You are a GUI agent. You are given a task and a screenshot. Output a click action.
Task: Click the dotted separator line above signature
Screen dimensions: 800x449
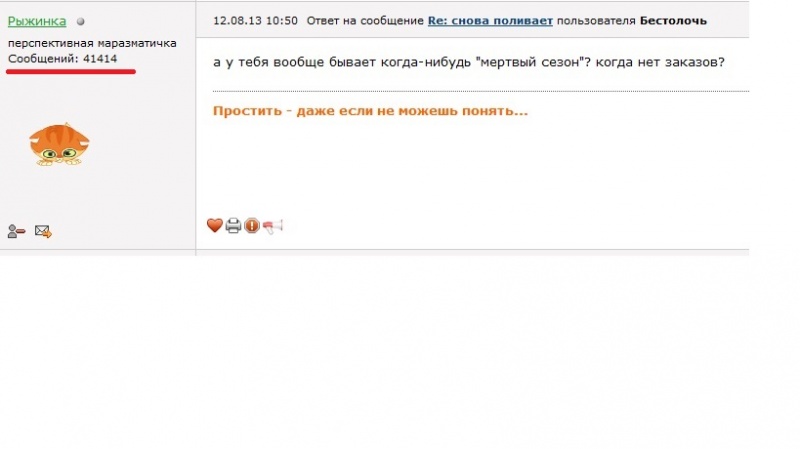481,91
